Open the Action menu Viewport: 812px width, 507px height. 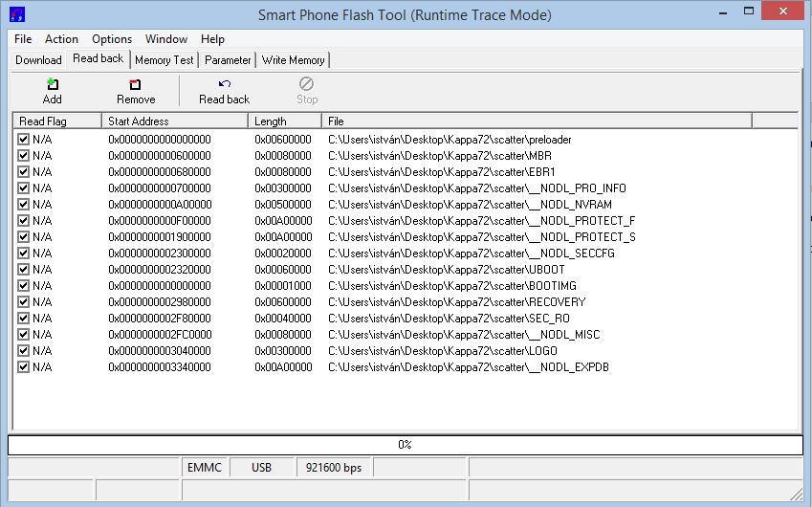[61, 39]
